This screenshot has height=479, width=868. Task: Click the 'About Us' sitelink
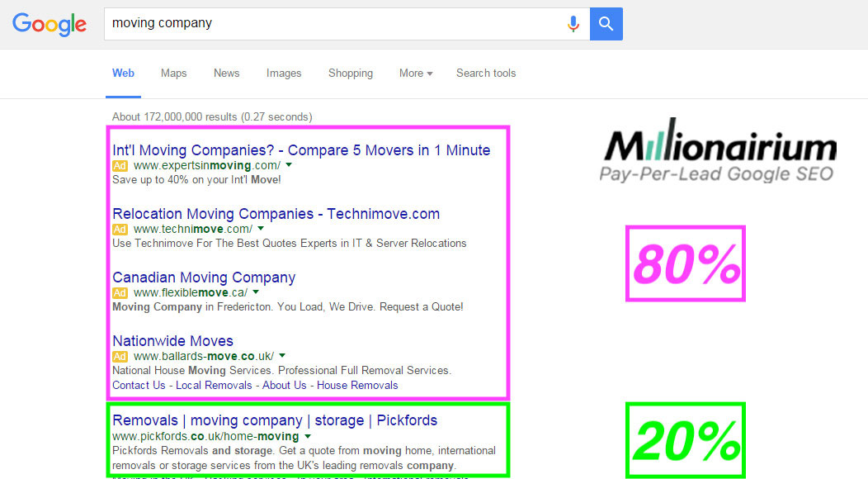click(285, 386)
